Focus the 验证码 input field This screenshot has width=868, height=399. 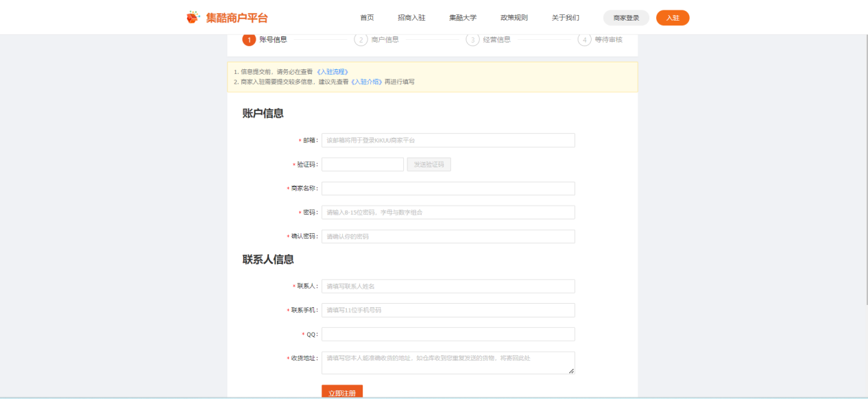[363, 165]
